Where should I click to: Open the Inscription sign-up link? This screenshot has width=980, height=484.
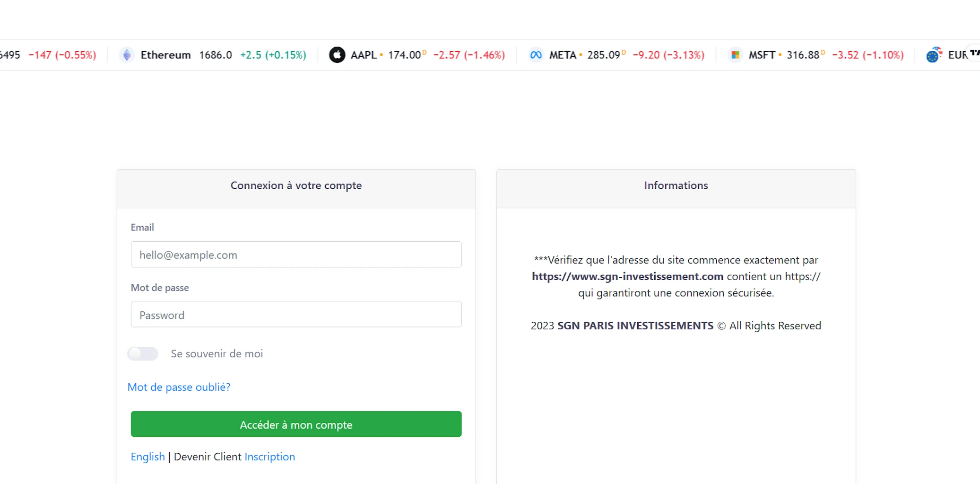coord(269,457)
